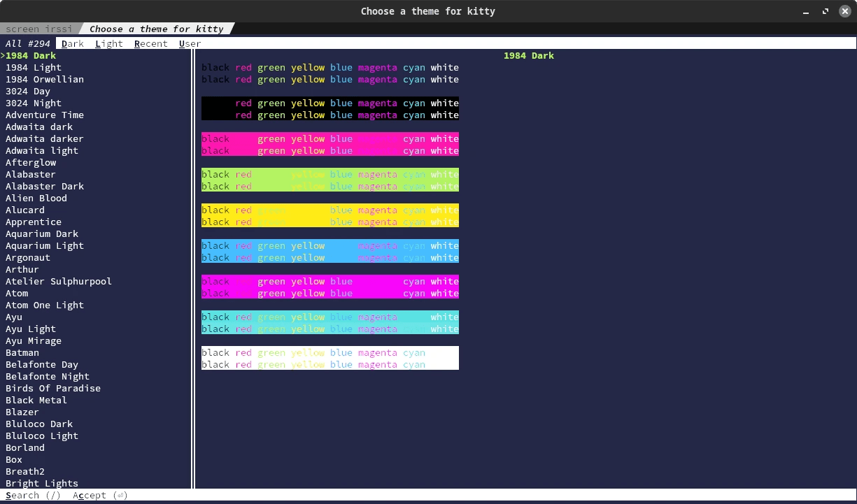Select the 'Alien Blood' theme
The height and width of the screenshot is (504, 857).
(x=36, y=198)
